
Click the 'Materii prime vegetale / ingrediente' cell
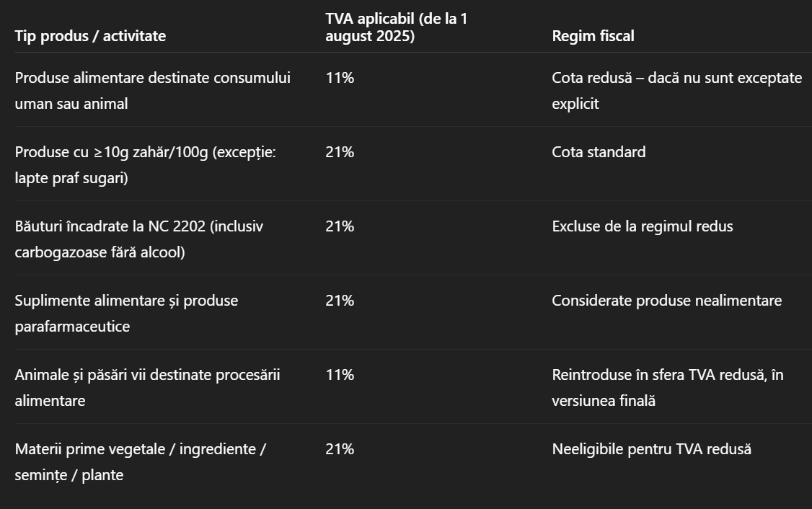pos(141,462)
